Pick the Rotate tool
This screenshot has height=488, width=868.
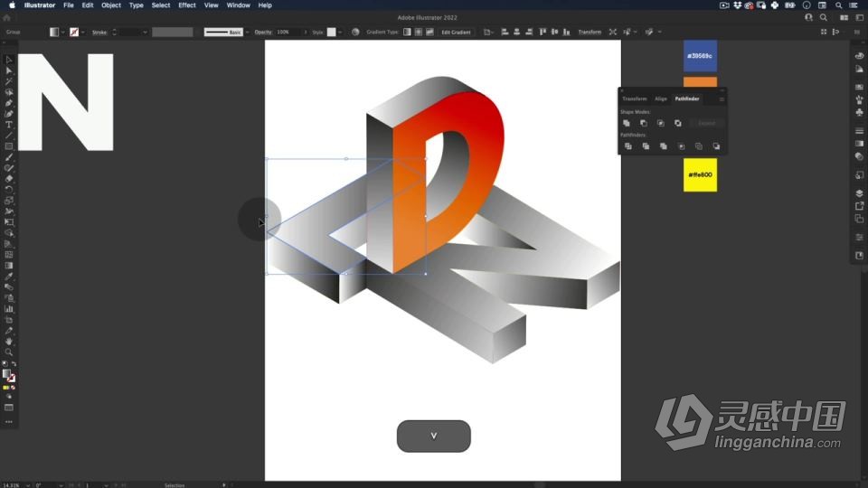click(x=9, y=189)
